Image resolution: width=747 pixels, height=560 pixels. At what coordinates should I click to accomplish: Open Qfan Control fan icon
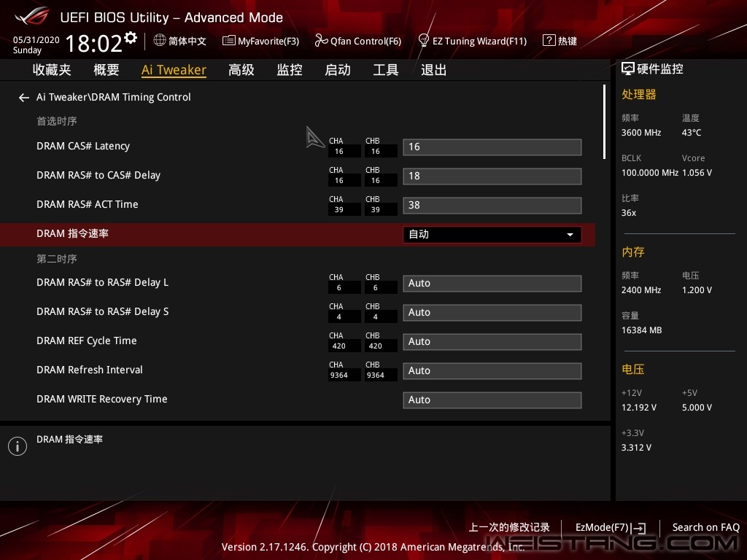click(x=321, y=41)
